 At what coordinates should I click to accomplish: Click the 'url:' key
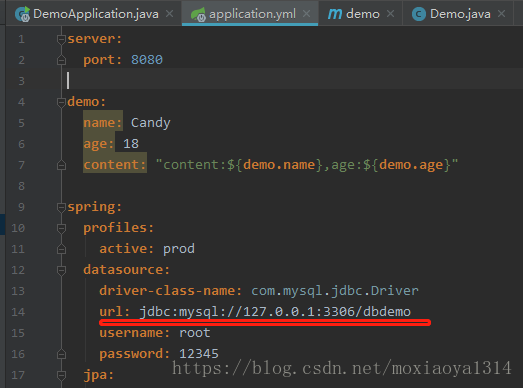pos(114,312)
